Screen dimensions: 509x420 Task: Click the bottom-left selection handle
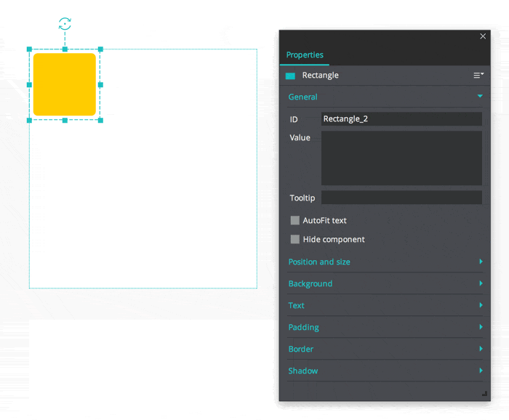(29, 121)
